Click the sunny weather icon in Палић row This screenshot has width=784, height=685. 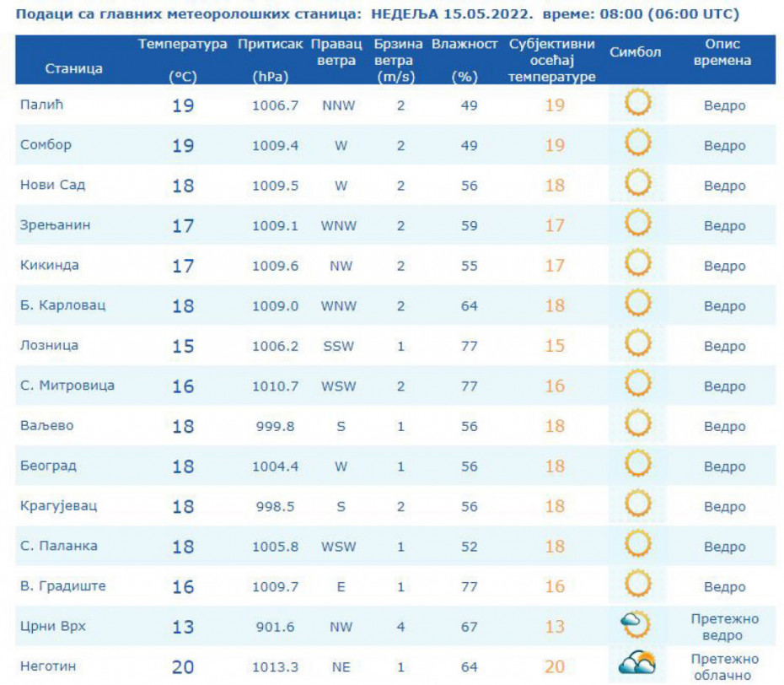(x=638, y=102)
